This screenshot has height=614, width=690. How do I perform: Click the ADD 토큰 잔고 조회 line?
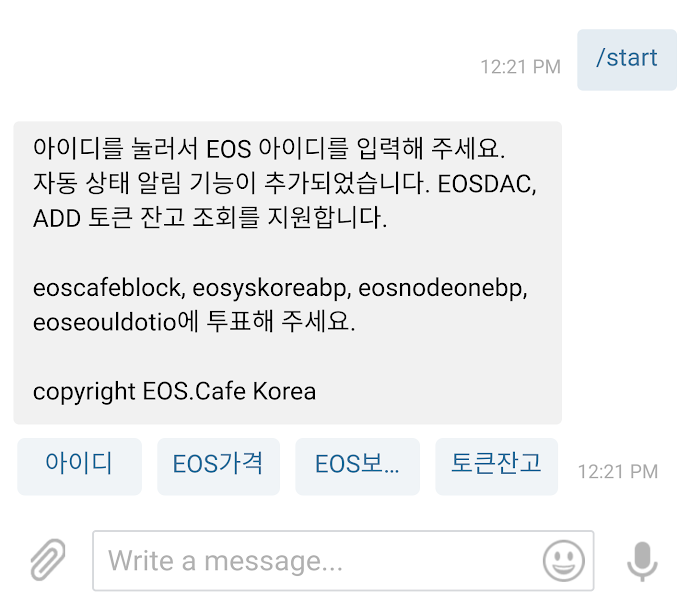point(210,218)
